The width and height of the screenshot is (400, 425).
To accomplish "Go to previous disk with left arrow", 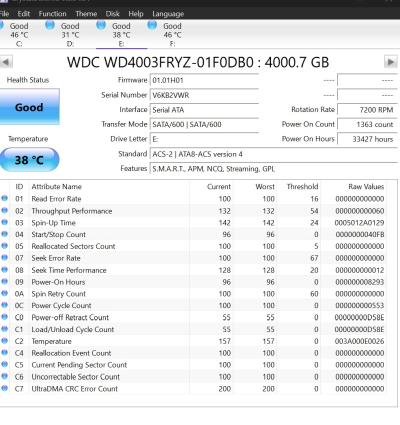I will (x=6, y=62).
